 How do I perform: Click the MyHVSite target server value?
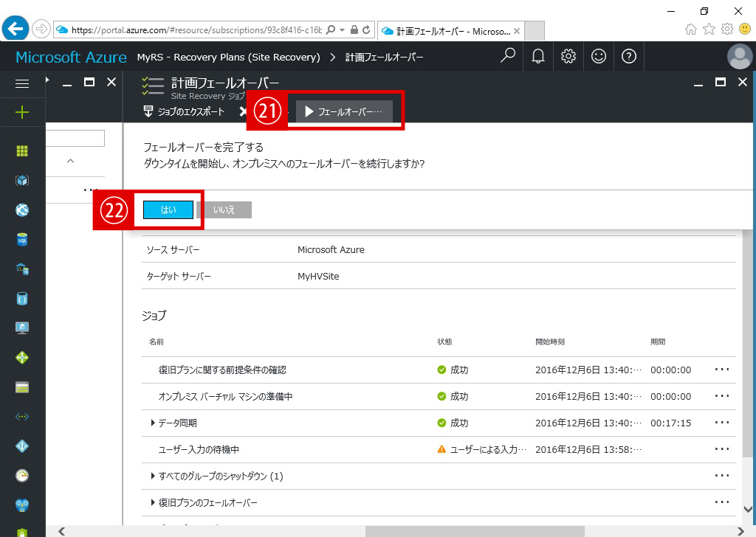coord(318,277)
